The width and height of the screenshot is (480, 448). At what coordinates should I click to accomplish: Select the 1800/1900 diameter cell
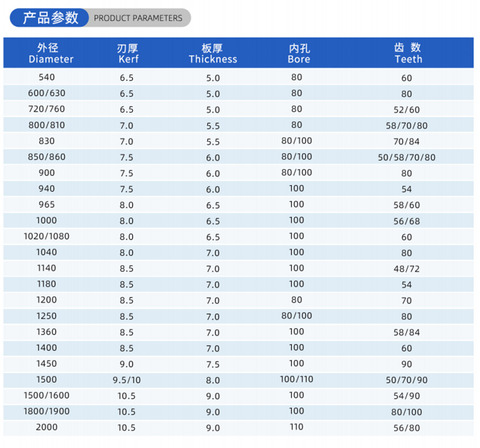click(x=46, y=411)
